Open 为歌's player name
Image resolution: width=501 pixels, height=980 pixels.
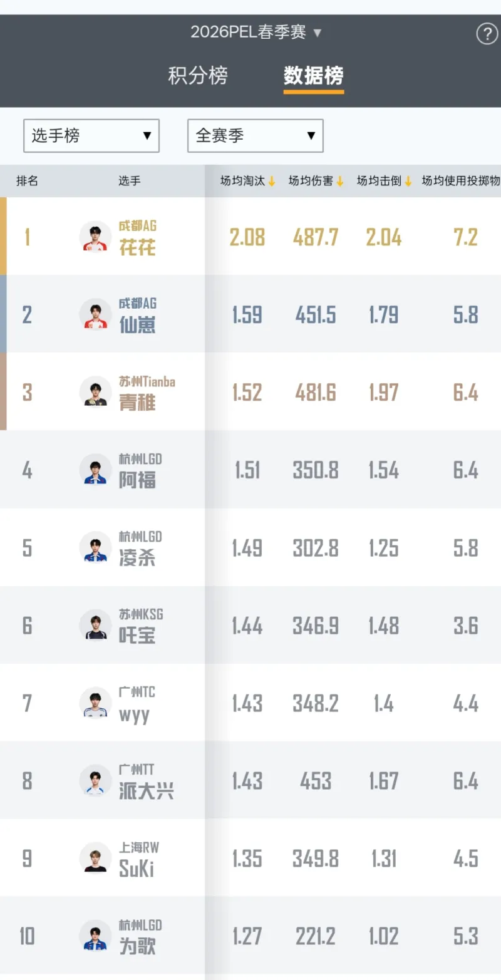click(x=138, y=946)
